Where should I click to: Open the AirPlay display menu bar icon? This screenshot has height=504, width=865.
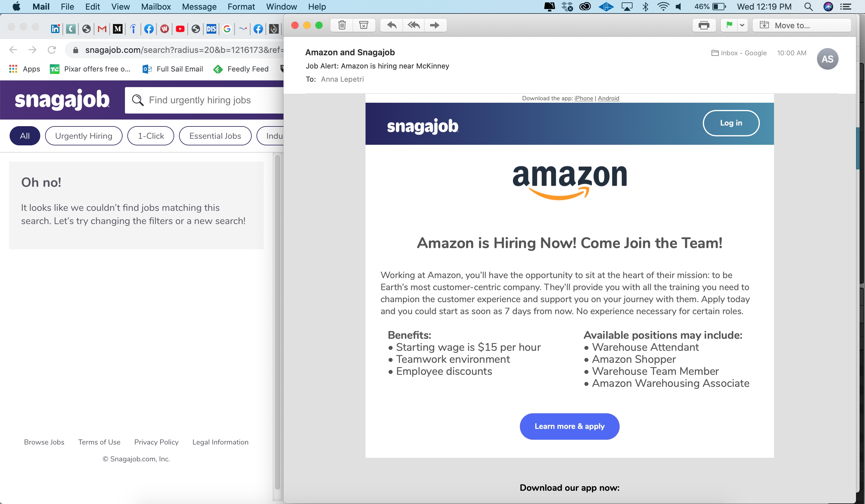pyautogui.click(x=627, y=7)
